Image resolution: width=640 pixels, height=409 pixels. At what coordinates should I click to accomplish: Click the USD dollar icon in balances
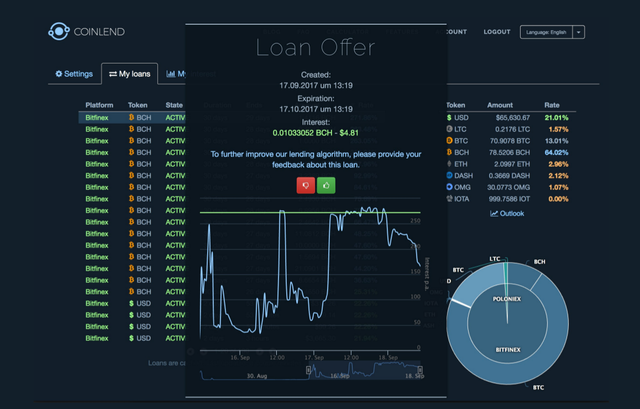point(449,118)
